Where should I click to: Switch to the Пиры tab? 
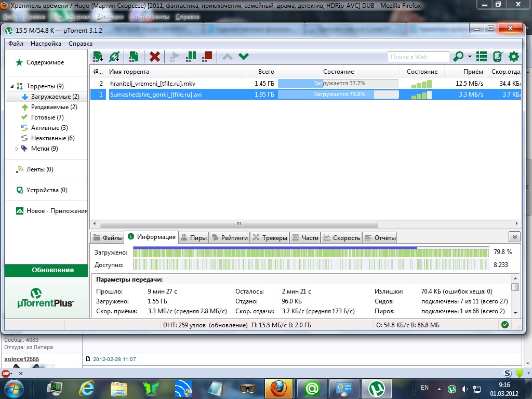pos(193,238)
